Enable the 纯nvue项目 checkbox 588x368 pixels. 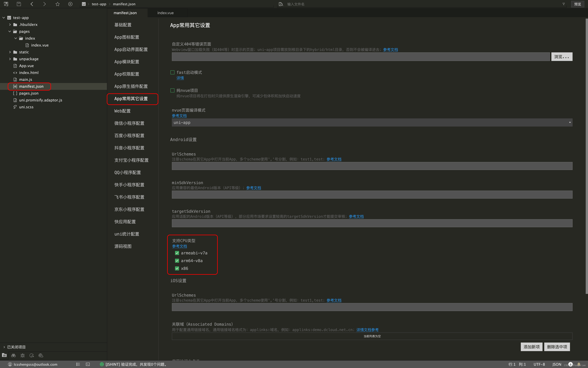pos(172,90)
